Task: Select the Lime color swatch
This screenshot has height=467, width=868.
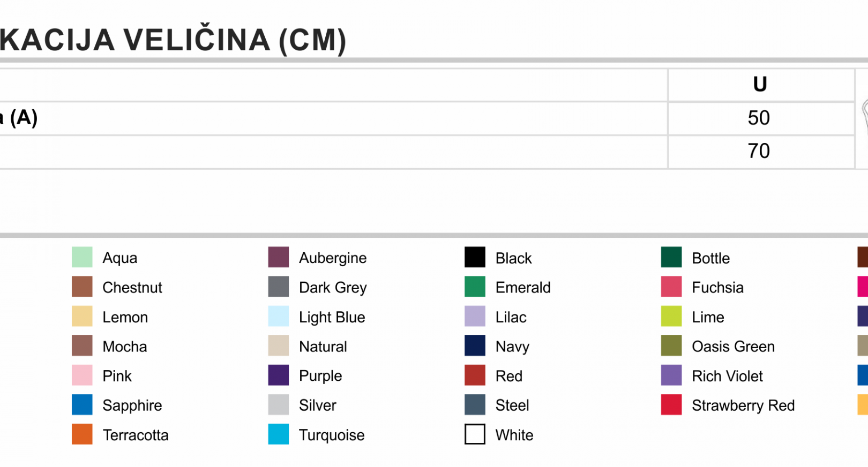Action: (671, 316)
